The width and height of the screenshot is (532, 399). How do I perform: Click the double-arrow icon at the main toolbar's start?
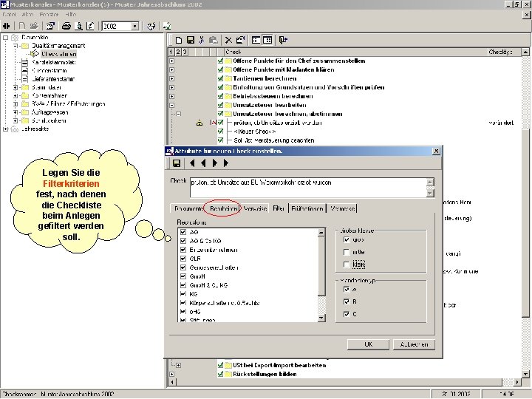tap(7, 26)
